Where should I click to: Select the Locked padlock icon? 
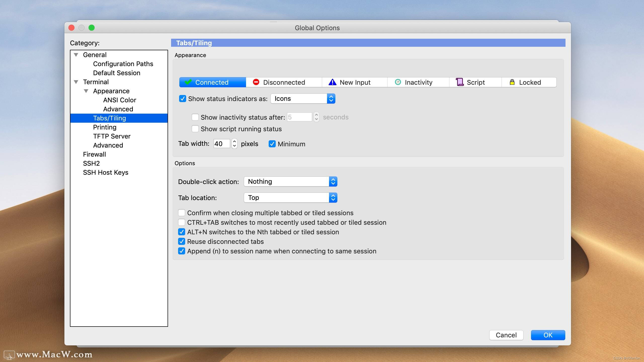coord(512,82)
